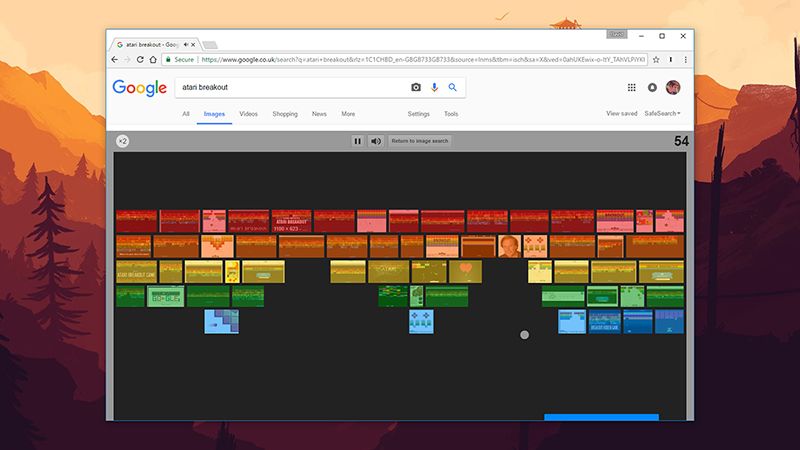
Task: Bookmark this page with star icon
Action: pos(657,59)
